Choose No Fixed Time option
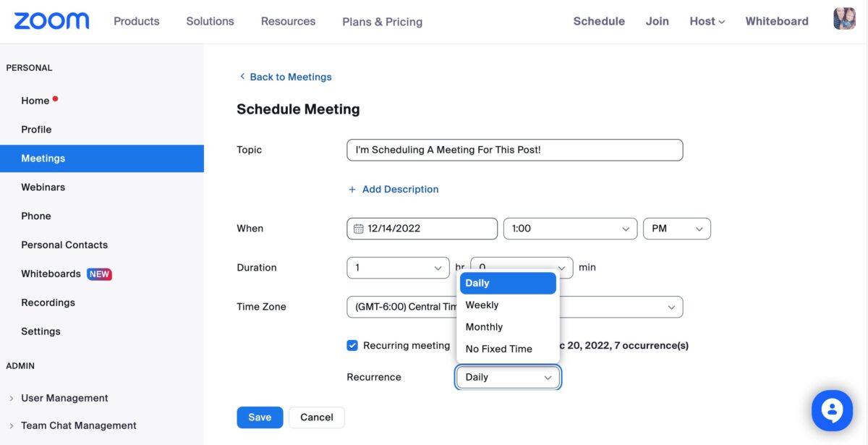The width and height of the screenshot is (868, 445). coord(499,349)
